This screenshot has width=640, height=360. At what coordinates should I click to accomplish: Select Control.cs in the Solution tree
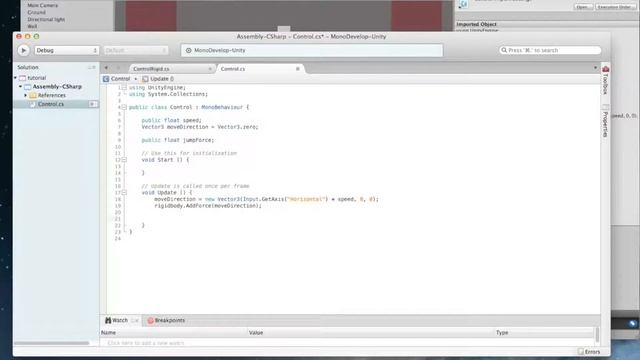tap(51, 104)
